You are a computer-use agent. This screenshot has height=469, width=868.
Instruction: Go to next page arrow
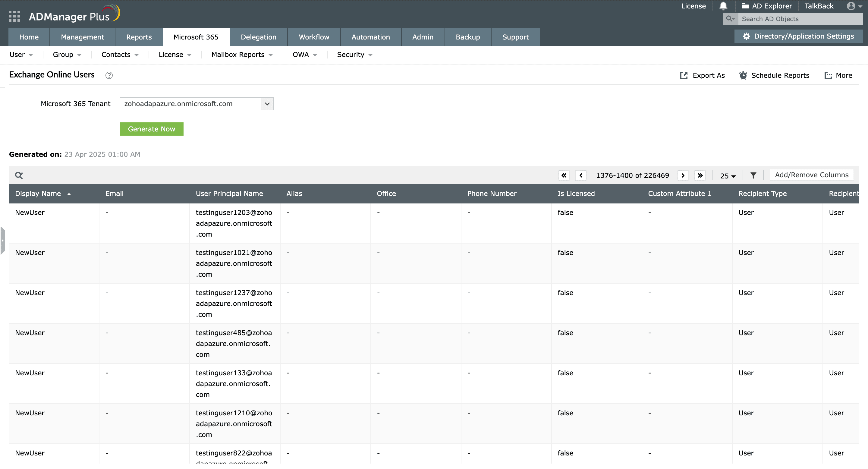coord(683,175)
